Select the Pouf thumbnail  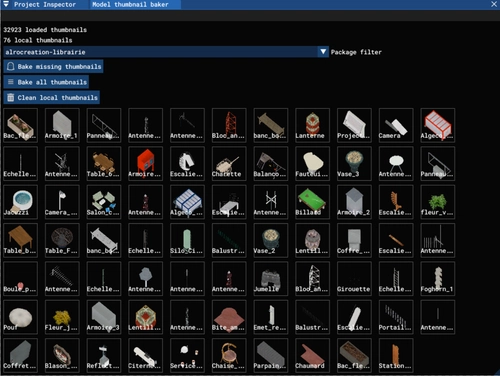pos(20,317)
